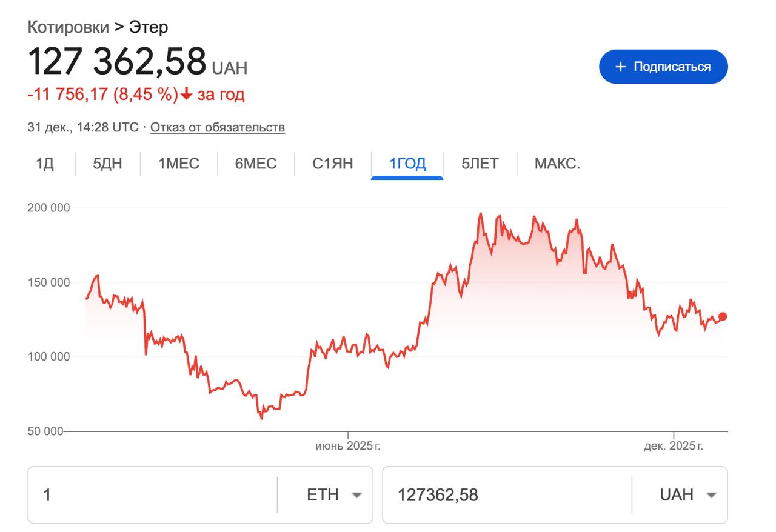The image size is (776, 532).
Task: Click the дек. 2025 г. axis label
Action: point(673,447)
